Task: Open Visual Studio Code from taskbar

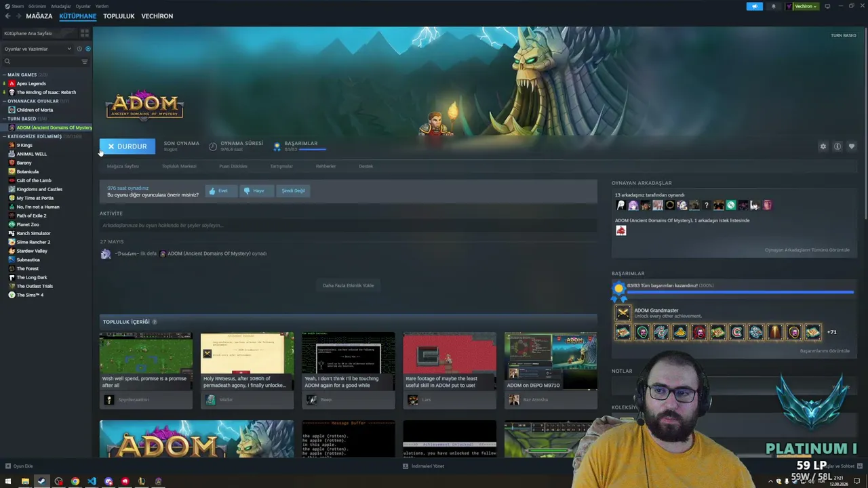Action: pyautogui.click(x=92, y=481)
